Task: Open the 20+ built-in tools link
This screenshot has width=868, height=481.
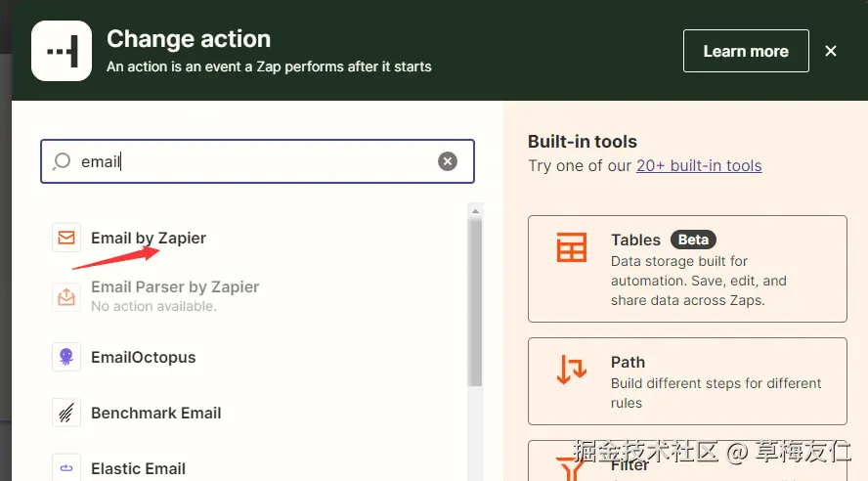Action: tap(699, 165)
